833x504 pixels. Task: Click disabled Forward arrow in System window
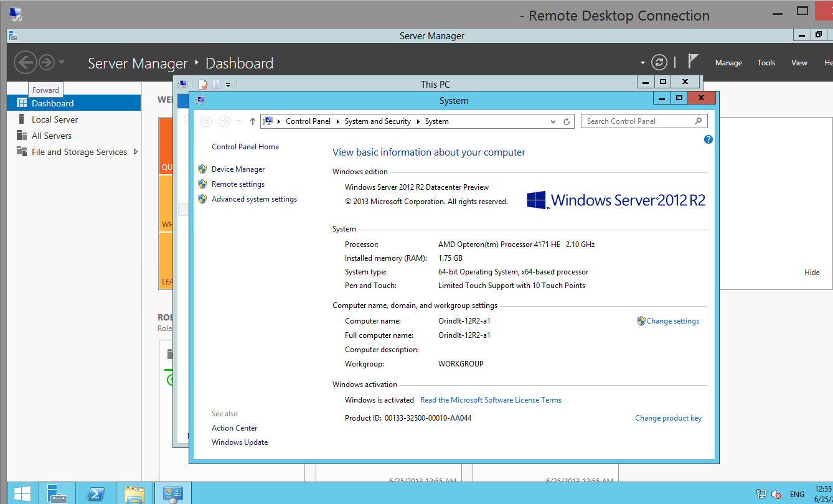pyautogui.click(x=224, y=121)
